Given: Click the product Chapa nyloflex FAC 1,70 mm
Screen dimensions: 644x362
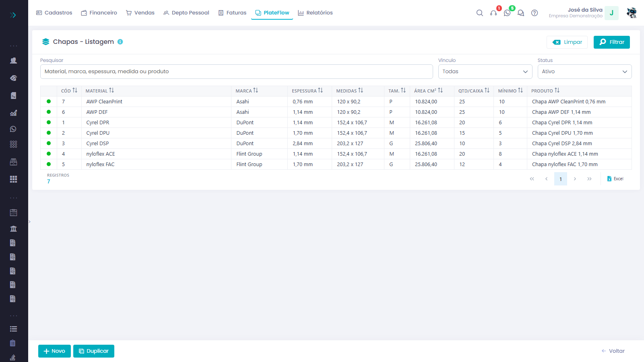Looking at the screenshot, I should [565, 165].
